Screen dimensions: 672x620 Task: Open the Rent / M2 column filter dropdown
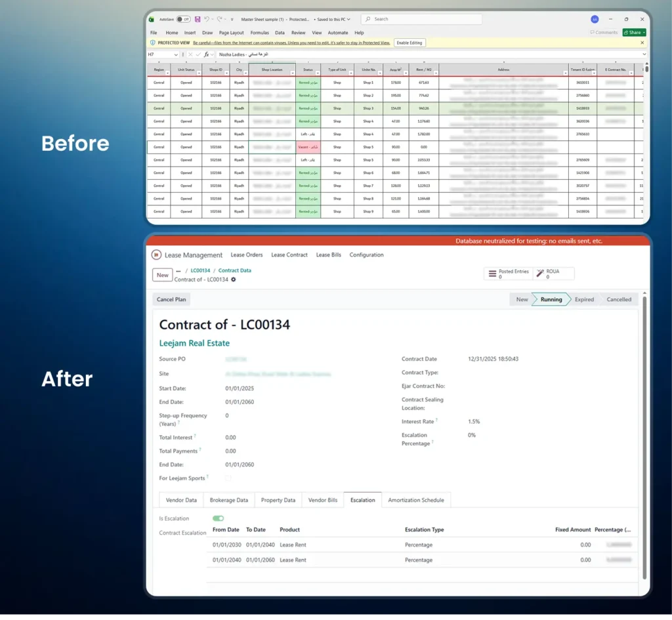click(436, 73)
